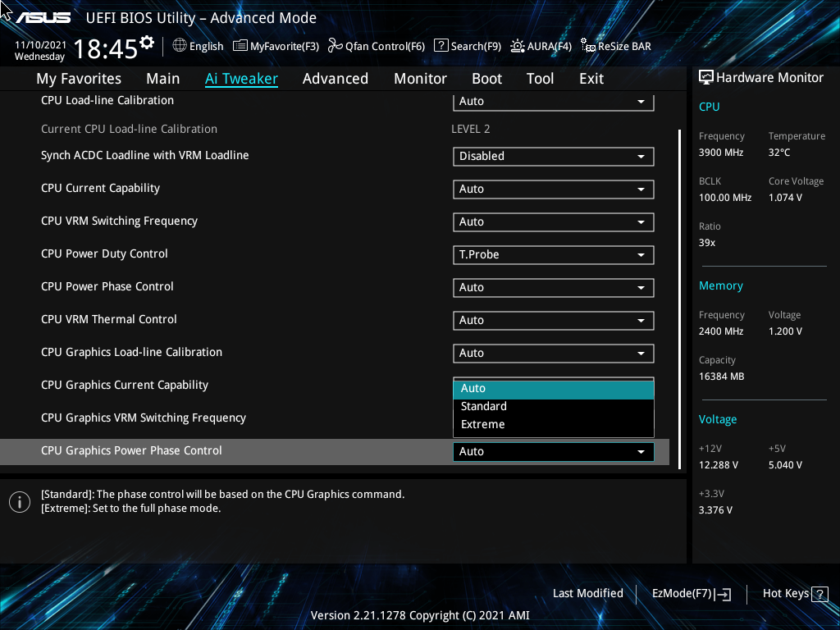This screenshot has height=630, width=840.
Task: Click Memory frequency 2400 MHz value
Action: [x=721, y=331]
